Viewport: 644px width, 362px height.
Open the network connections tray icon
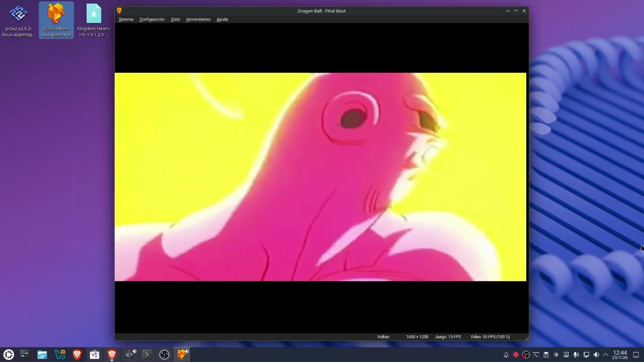[586, 355]
